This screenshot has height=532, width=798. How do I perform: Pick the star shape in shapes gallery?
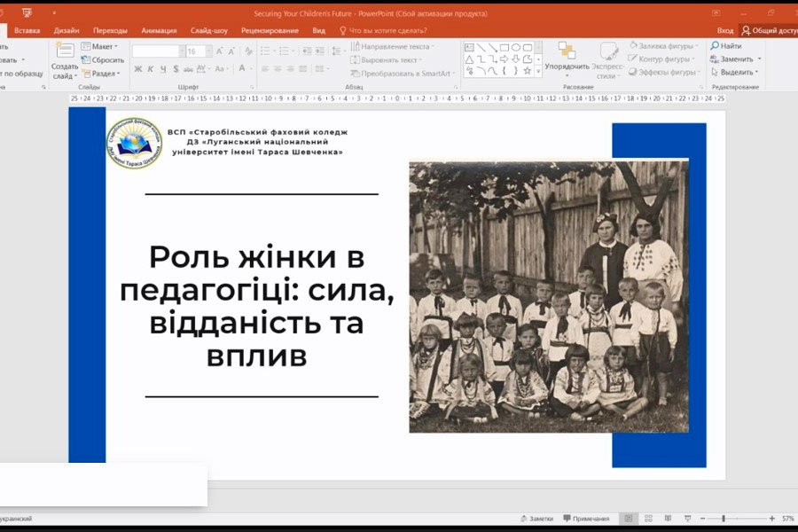tap(527, 71)
